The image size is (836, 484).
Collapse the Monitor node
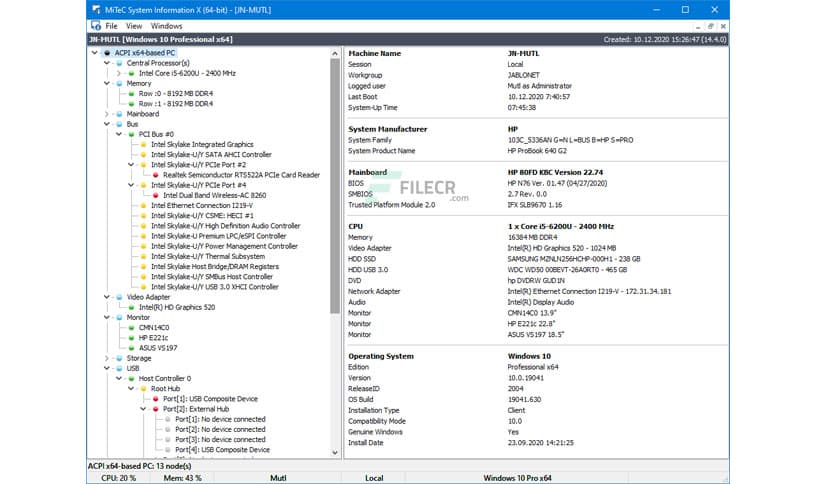(107, 317)
